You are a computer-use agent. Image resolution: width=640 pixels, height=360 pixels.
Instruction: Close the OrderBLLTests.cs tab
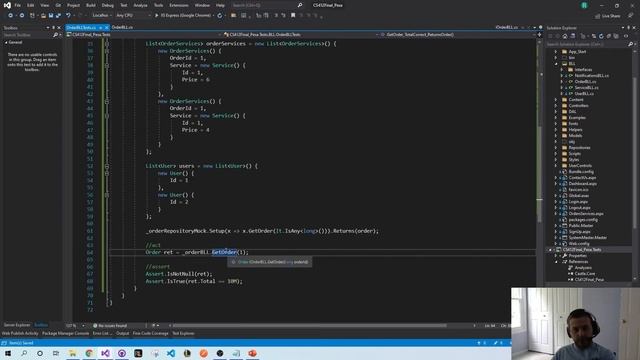107,27
